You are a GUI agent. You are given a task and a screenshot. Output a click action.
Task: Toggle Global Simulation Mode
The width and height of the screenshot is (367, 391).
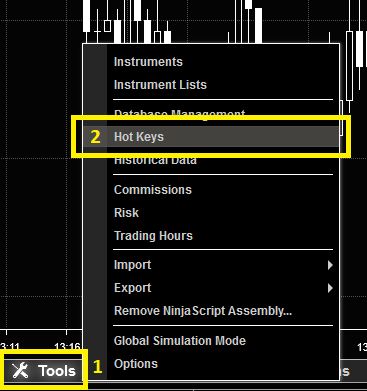211,341
